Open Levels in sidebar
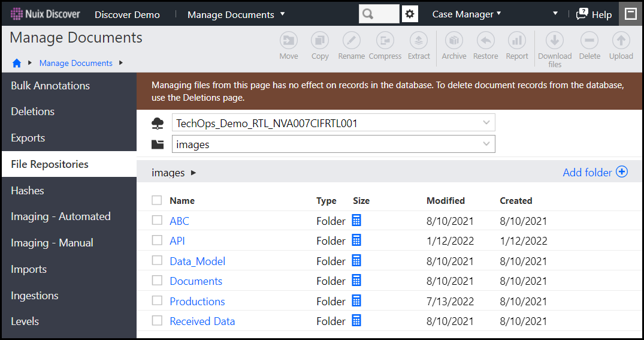The image size is (644, 340). [69, 321]
